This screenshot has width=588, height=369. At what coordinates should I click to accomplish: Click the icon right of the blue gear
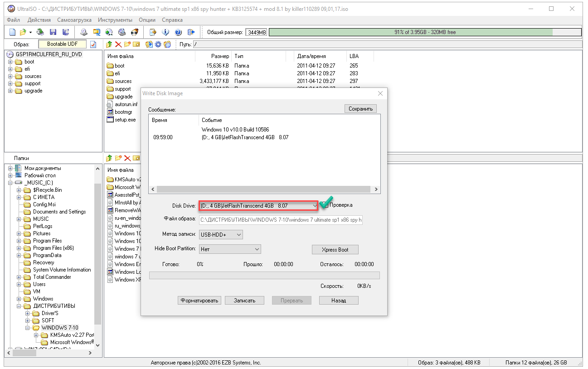coord(167,44)
